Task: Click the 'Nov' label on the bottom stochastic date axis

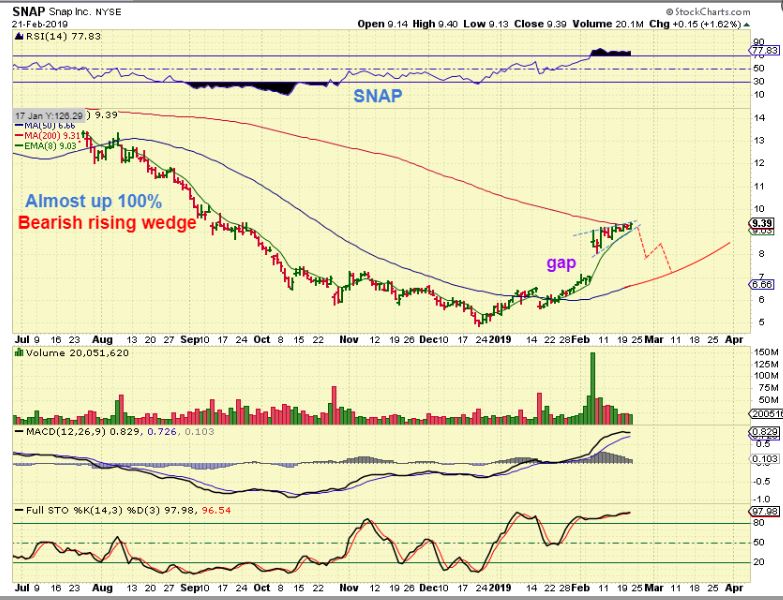Action: pos(349,588)
